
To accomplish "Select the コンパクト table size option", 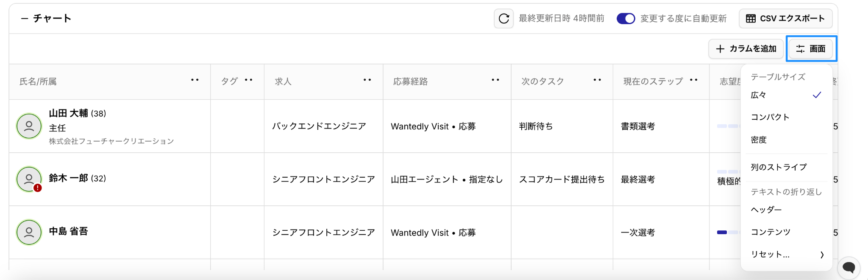I will [x=770, y=117].
